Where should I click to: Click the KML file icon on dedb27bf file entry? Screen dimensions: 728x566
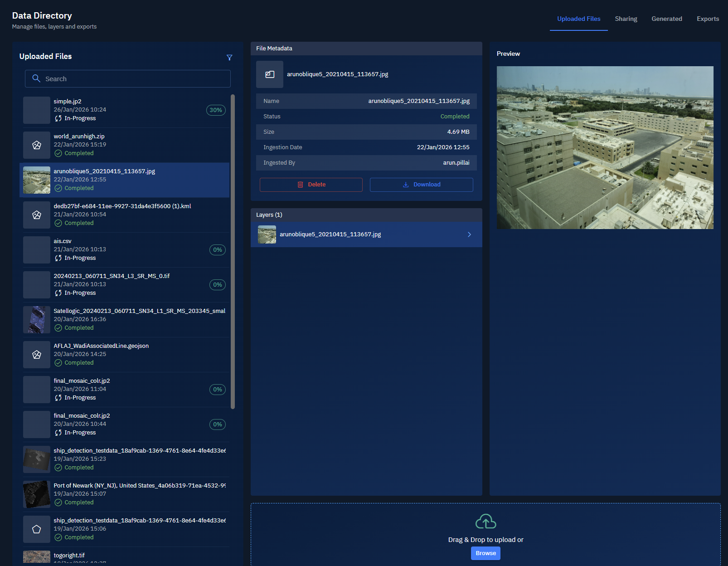pyautogui.click(x=36, y=215)
